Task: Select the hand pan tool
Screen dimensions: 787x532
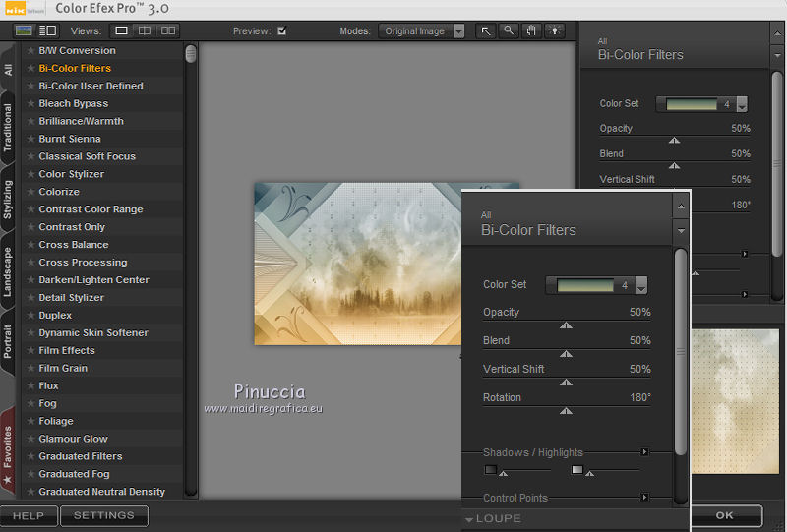Action: [532, 30]
